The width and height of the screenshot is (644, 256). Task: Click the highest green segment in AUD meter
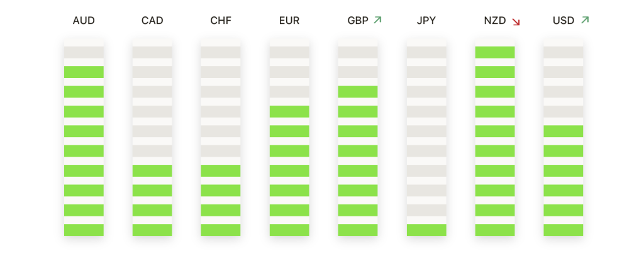[84, 72]
